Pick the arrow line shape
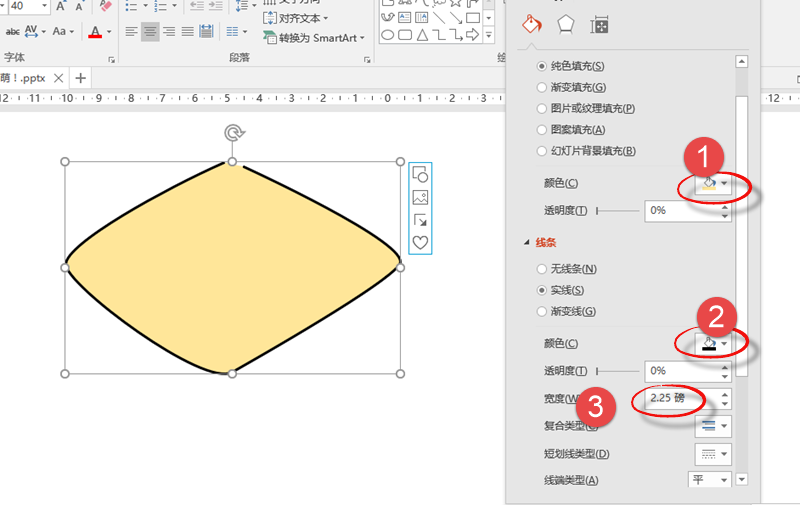 click(456, 18)
